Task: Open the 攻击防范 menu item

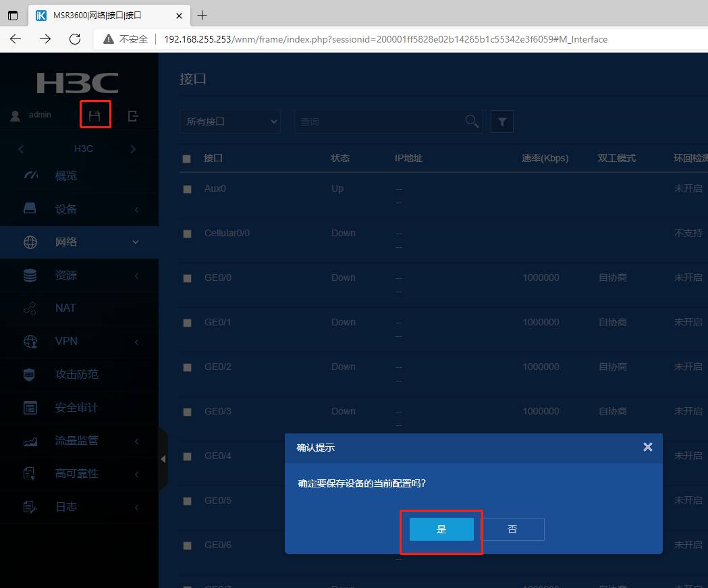Action: click(79, 375)
